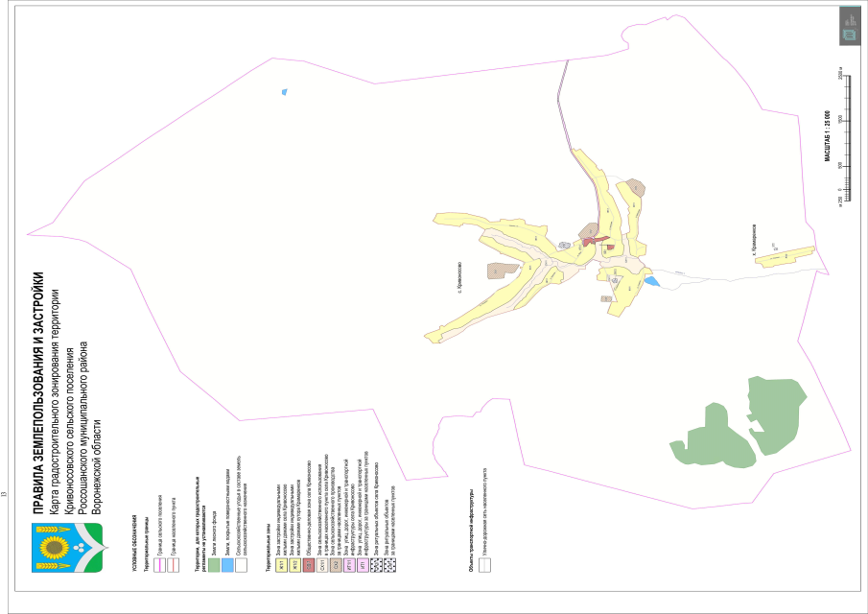The width and height of the screenshot is (868, 614).
Task: Click the small blue water body in the north-west
Action: point(284,92)
